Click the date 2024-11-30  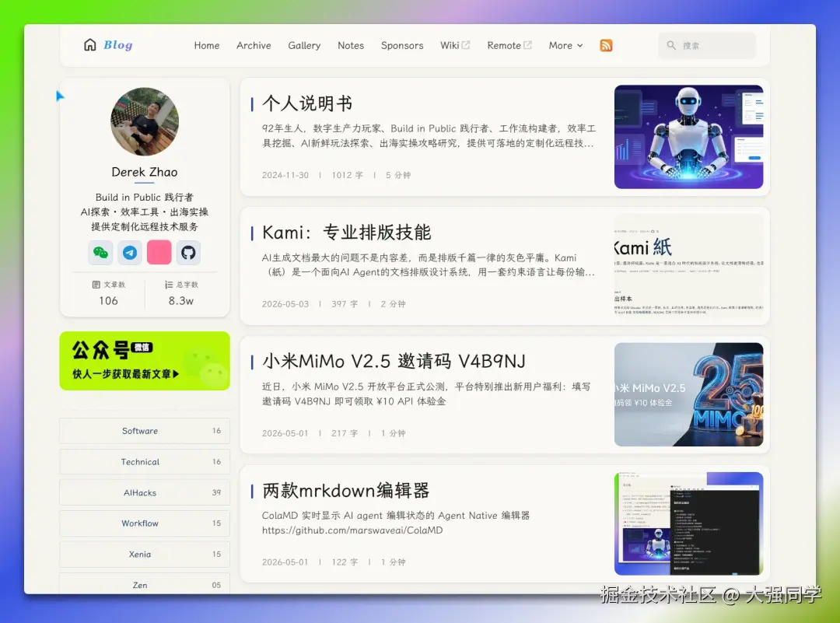point(285,175)
